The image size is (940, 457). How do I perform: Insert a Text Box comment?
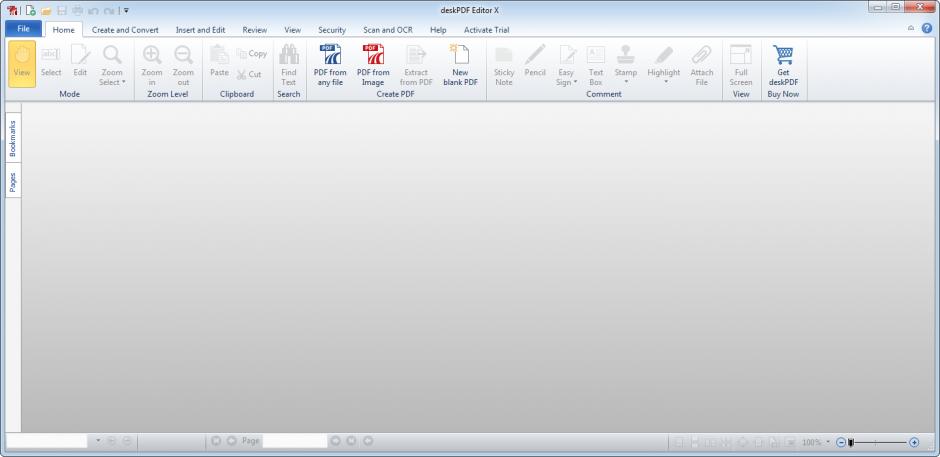pos(596,64)
